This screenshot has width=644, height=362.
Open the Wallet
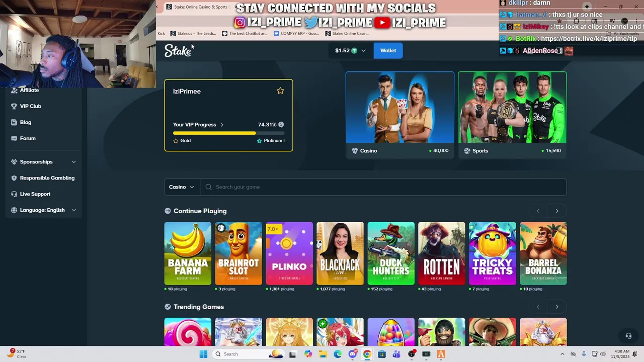click(x=388, y=50)
